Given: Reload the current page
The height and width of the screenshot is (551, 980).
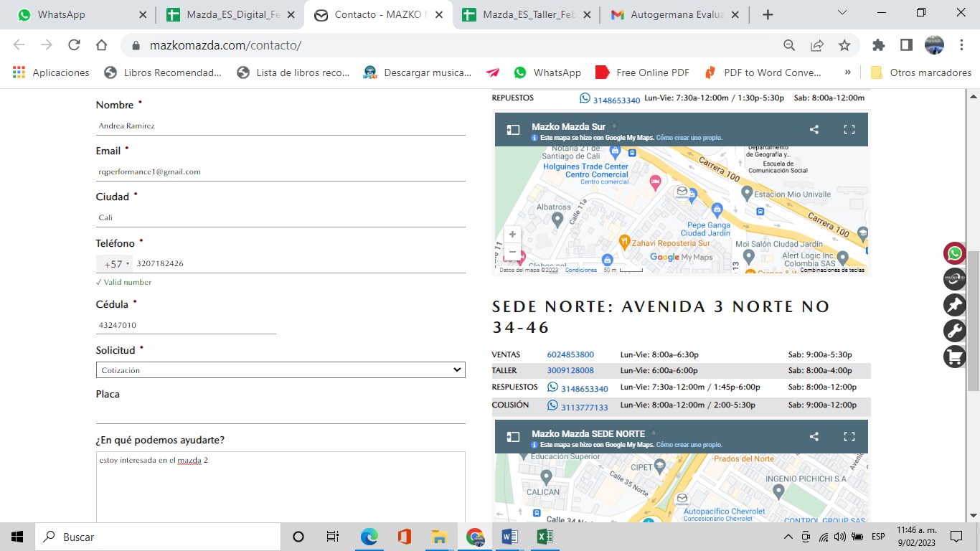Looking at the screenshot, I should [74, 45].
